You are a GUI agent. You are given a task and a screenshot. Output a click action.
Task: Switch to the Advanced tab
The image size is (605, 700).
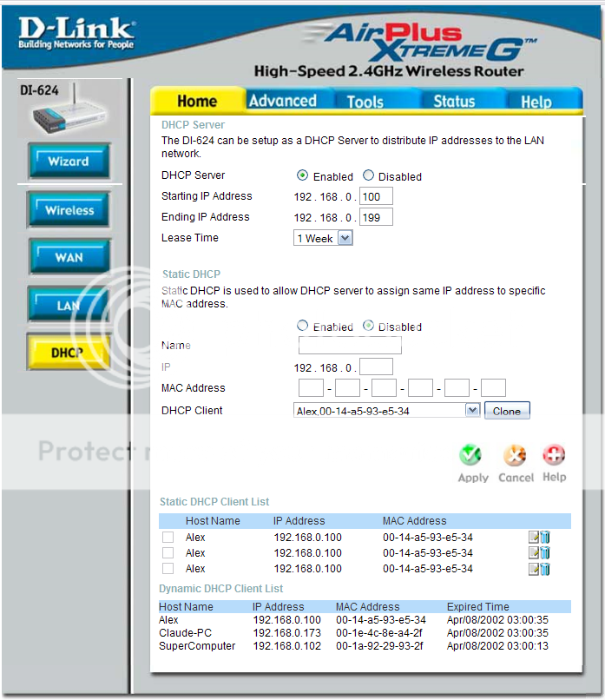(x=282, y=101)
